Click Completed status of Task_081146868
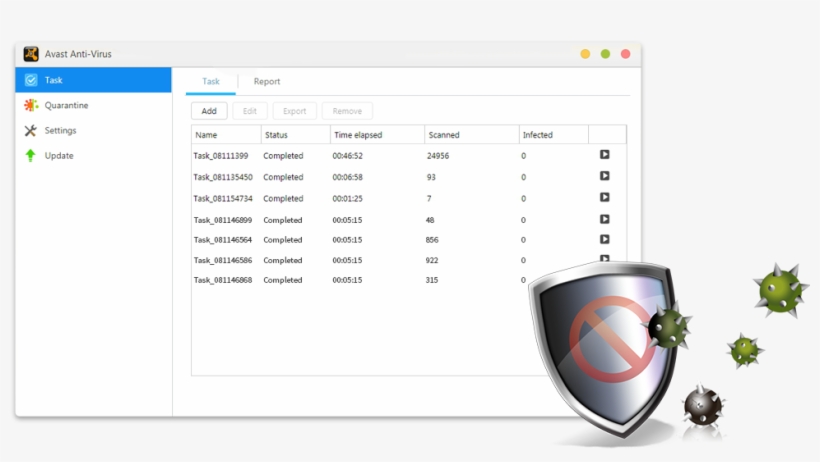The width and height of the screenshot is (820, 462). point(282,280)
